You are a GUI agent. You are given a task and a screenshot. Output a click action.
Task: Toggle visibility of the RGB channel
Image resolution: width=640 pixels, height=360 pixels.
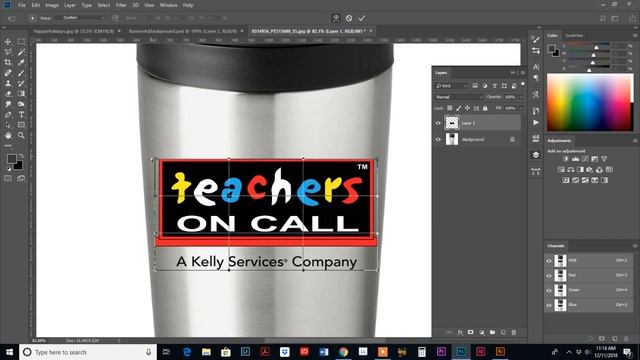pyautogui.click(x=549, y=261)
